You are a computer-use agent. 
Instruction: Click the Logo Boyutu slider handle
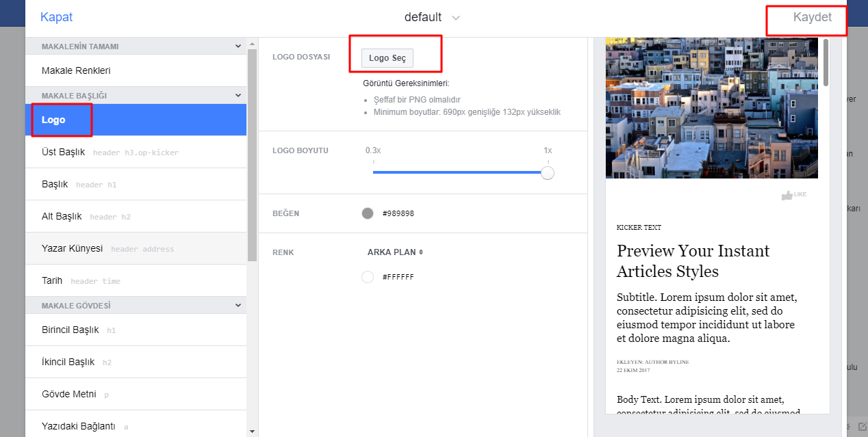(x=547, y=172)
